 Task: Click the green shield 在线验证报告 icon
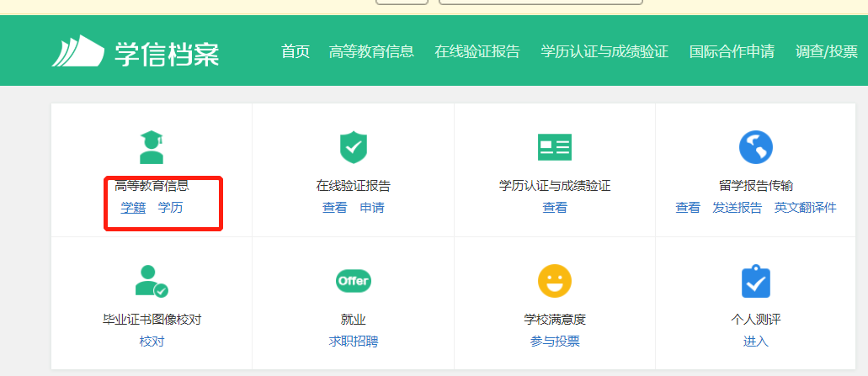[353, 147]
